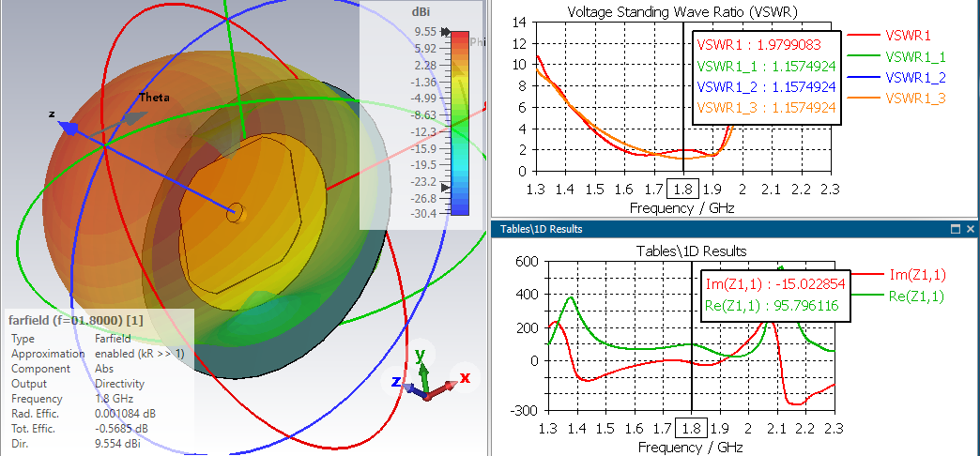980x456 pixels.
Task: Click the blue z arrowhead on the farfield pattern
Action: coord(69,128)
